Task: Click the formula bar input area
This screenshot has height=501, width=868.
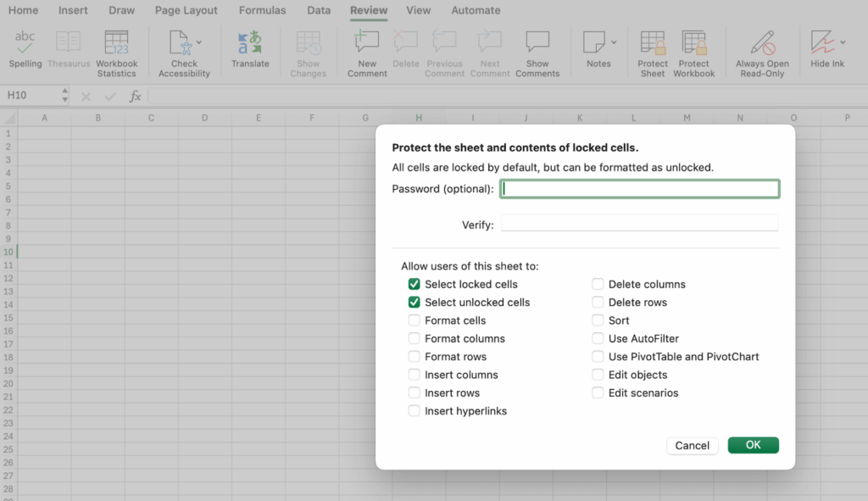Action: click(507, 96)
